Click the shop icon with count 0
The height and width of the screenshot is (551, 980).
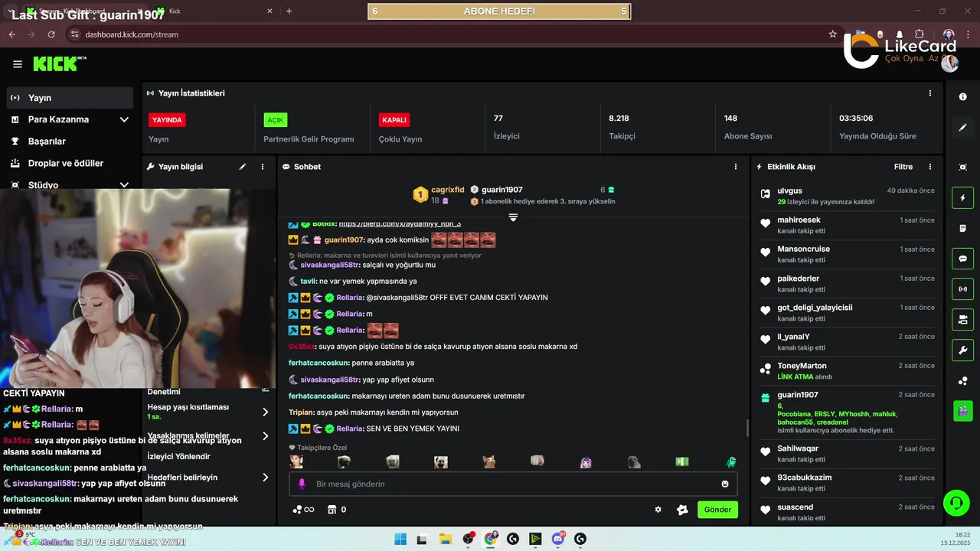click(336, 510)
